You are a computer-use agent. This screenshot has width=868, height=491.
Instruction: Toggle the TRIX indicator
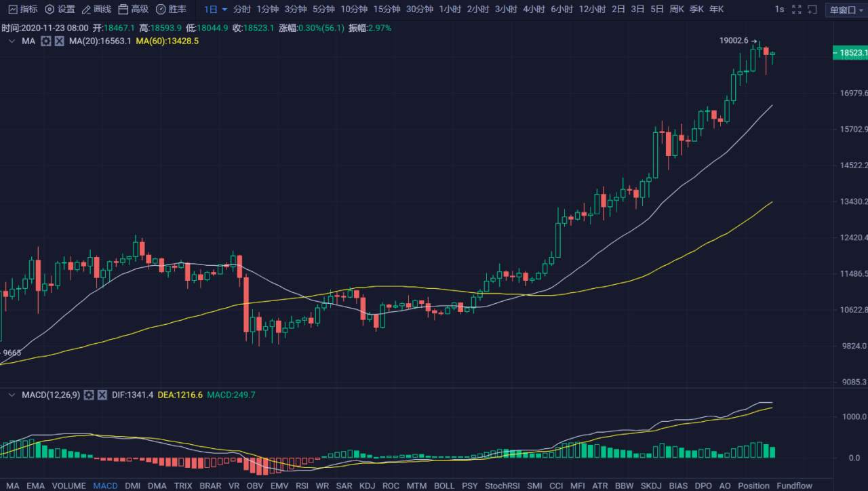[183, 486]
